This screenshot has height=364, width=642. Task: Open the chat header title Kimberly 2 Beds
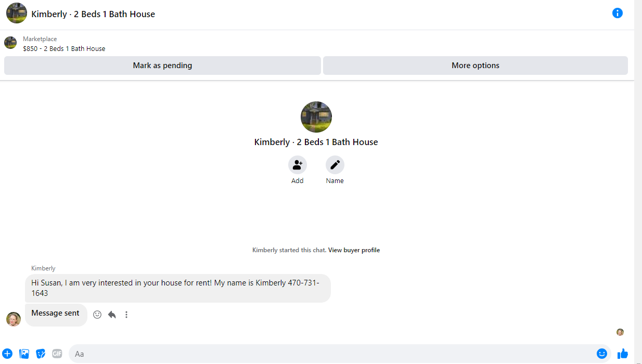93,14
